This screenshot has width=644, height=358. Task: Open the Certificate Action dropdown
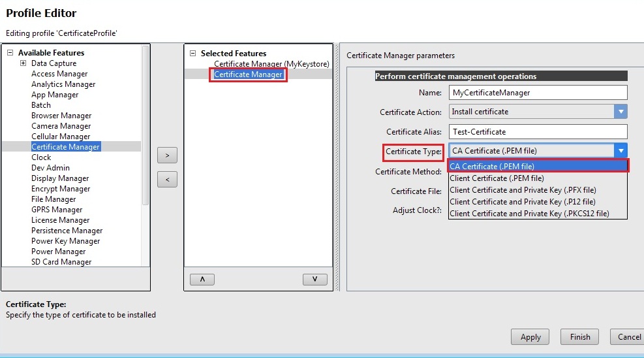[621, 112]
